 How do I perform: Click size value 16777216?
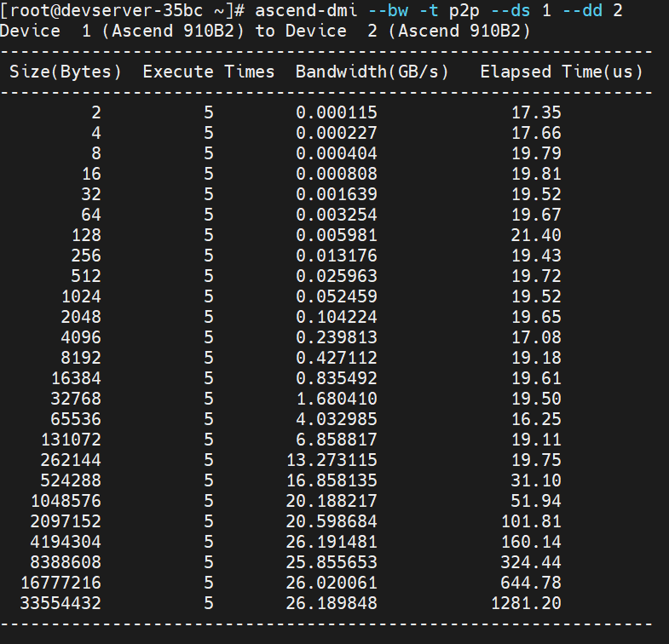click(61, 583)
